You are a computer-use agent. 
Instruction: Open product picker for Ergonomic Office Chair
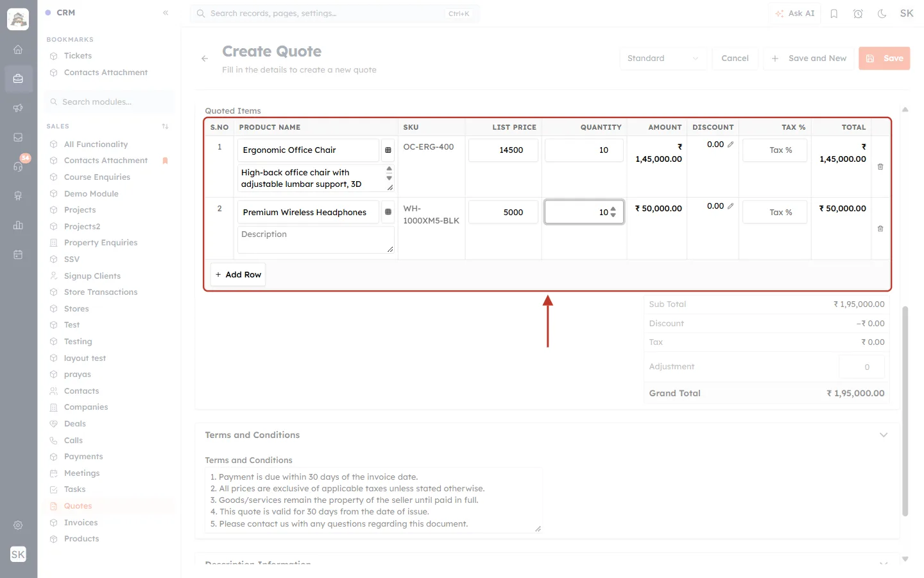coord(388,150)
